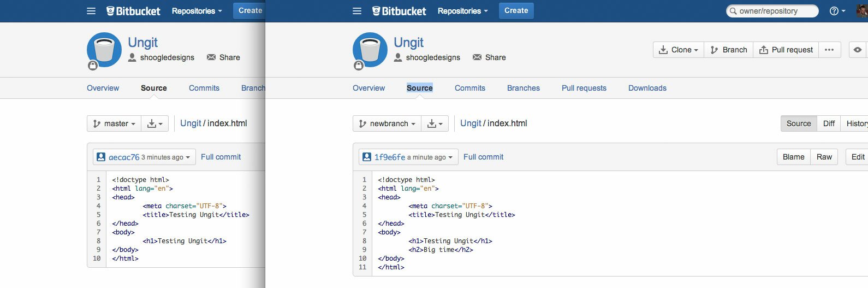The width and height of the screenshot is (868, 288).
Task: Click download icon beside newbranch selector
Action: coord(435,124)
